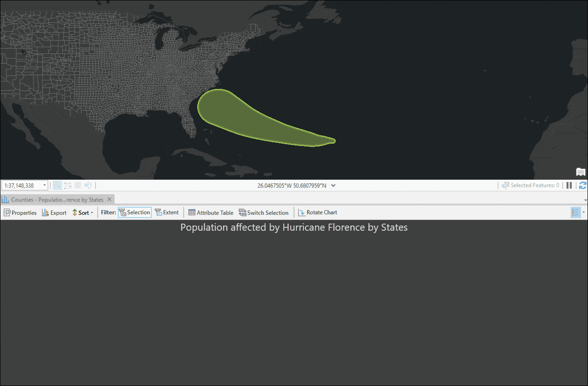The height and width of the screenshot is (386, 588).
Task: Open the Catalog flyout on the map edge
Action: pos(581,172)
